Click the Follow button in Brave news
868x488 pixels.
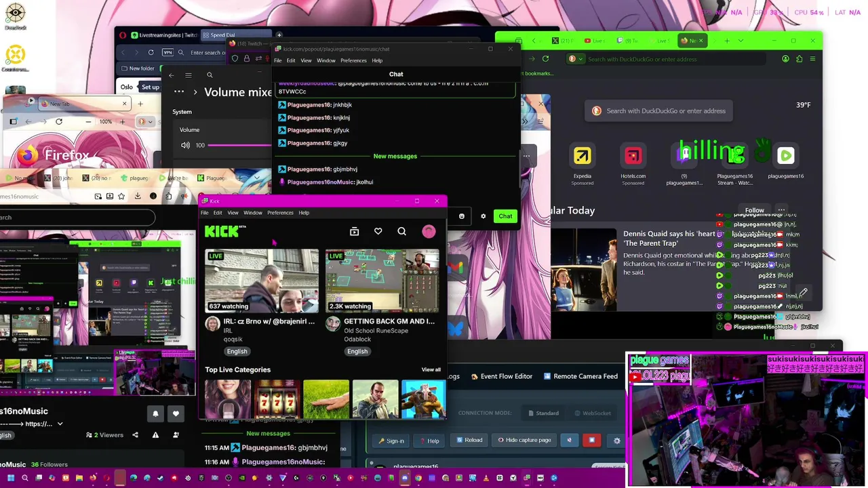click(x=755, y=210)
